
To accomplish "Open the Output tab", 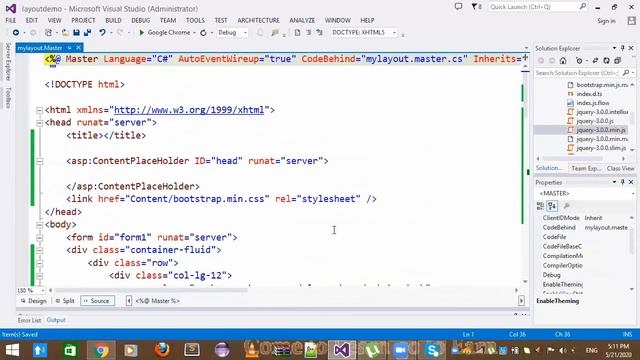I will coord(56,320).
